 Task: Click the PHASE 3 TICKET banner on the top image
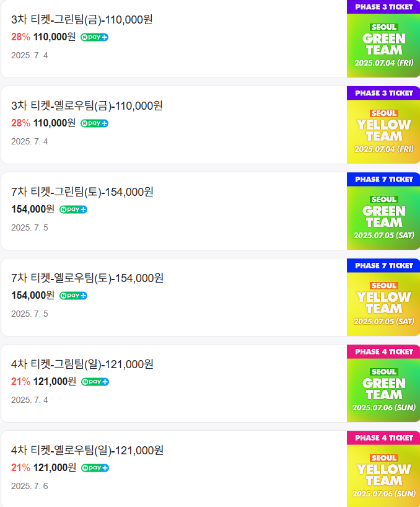pos(383,7)
